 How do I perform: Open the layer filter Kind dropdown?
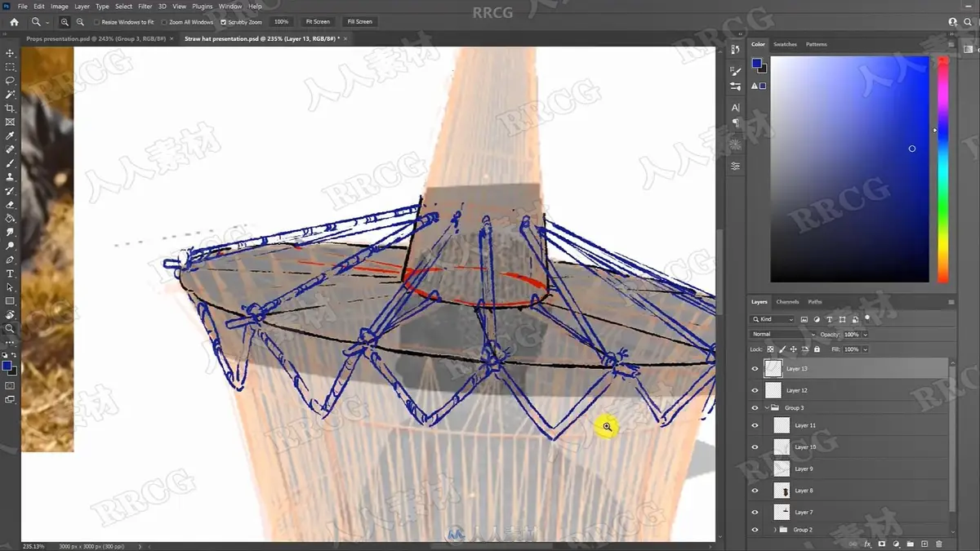click(773, 319)
